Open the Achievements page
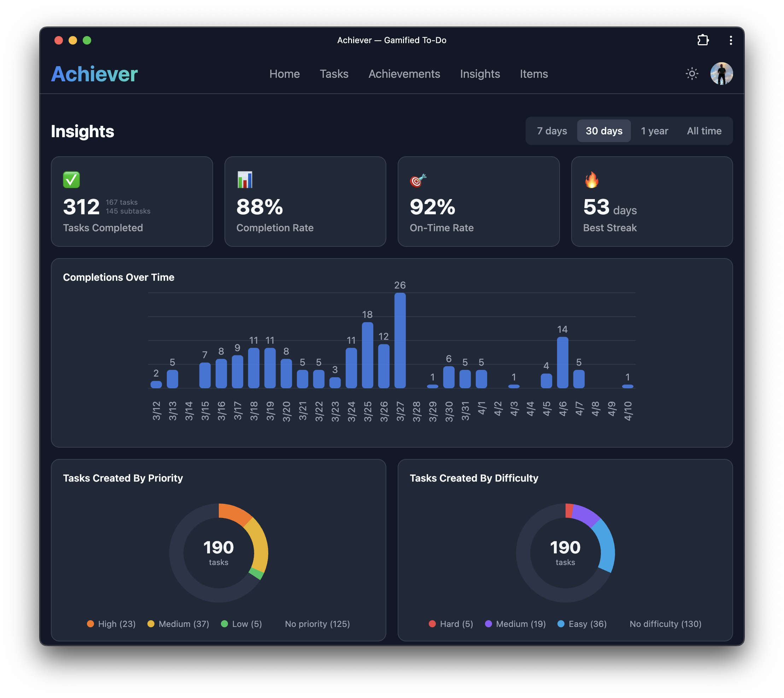 coord(404,74)
